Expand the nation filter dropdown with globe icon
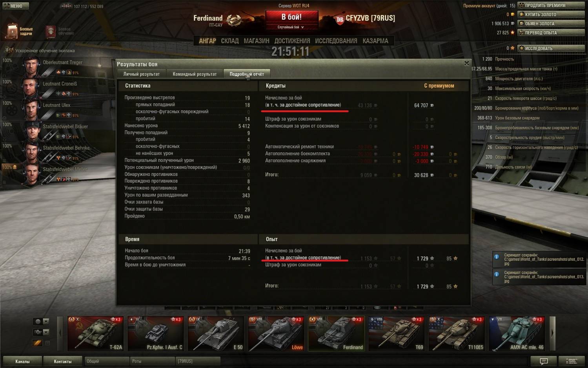This screenshot has height=368, width=588. coord(41,321)
